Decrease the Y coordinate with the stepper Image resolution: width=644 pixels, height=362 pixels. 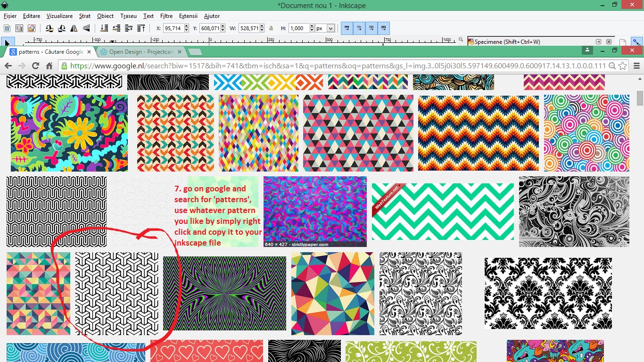tap(223, 31)
